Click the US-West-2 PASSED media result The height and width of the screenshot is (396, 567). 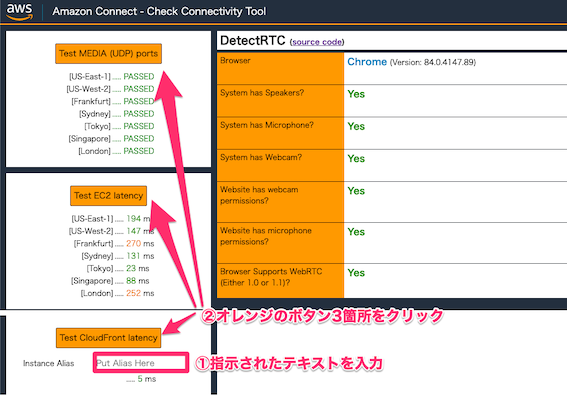coord(110,89)
